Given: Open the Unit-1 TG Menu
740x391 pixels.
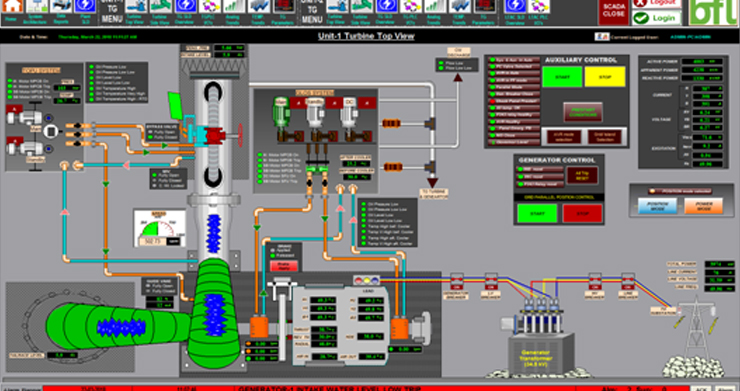Looking at the screenshot, I should (x=112, y=12).
